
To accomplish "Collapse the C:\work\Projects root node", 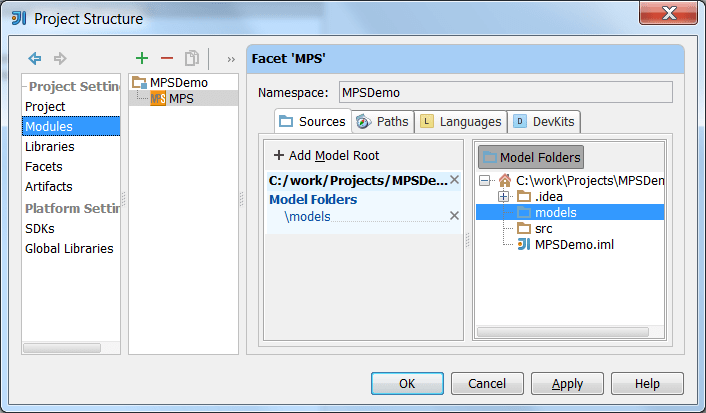I will point(484,181).
